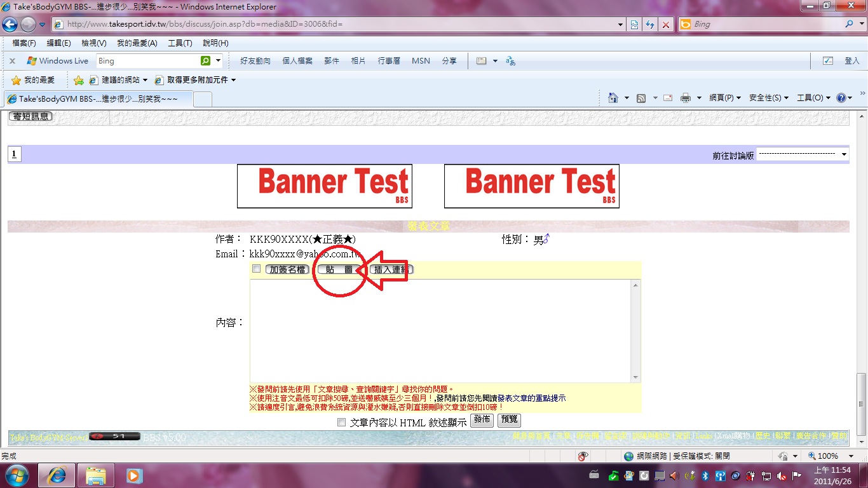Open the search provider dropdown arrow
Screen dimensions: 868x488
[862, 24]
